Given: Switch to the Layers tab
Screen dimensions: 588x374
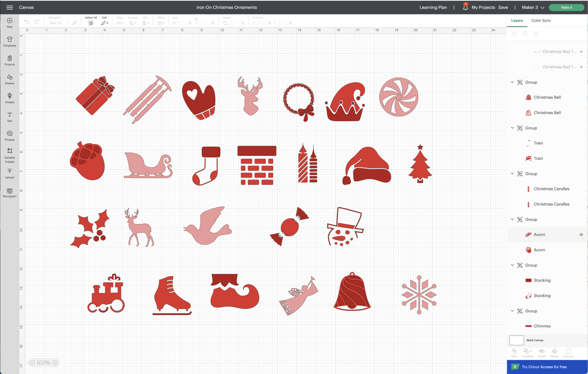Looking at the screenshot, I should coord(517,20).
